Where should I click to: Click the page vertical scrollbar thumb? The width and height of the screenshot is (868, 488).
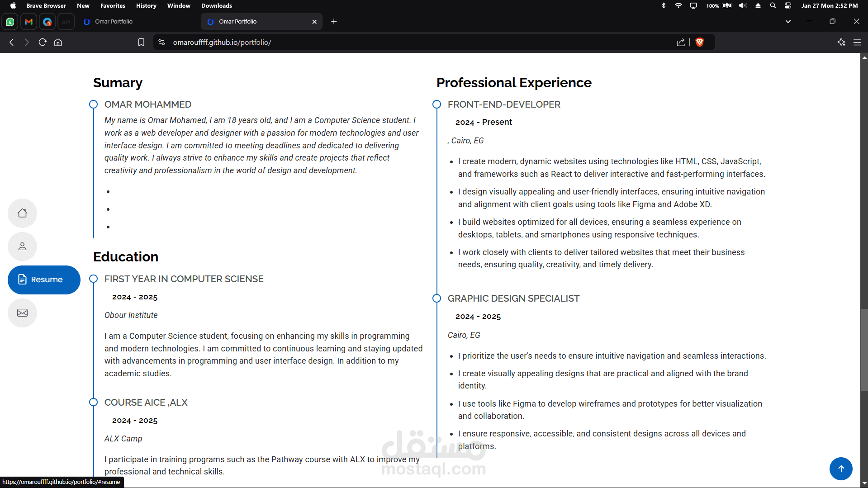pos(864,350)
